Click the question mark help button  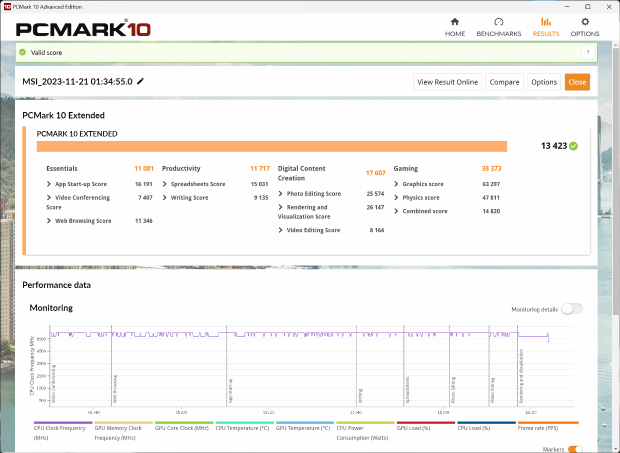point(588,52)
